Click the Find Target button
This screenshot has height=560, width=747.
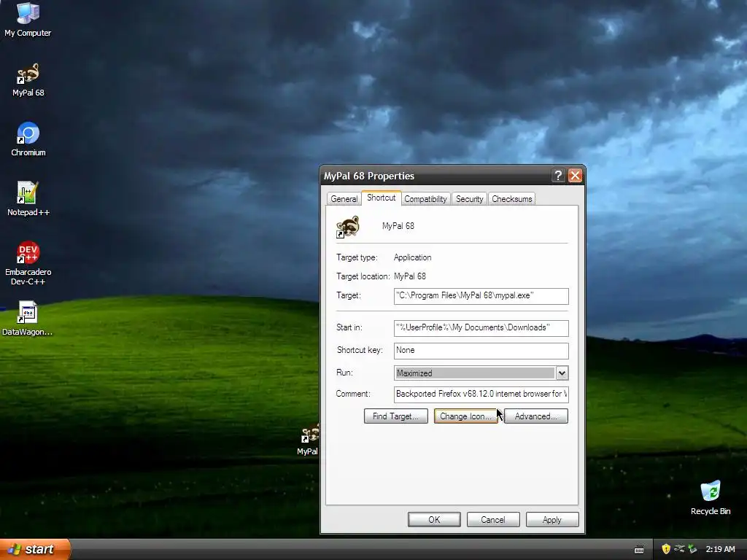tap(396, 416)
